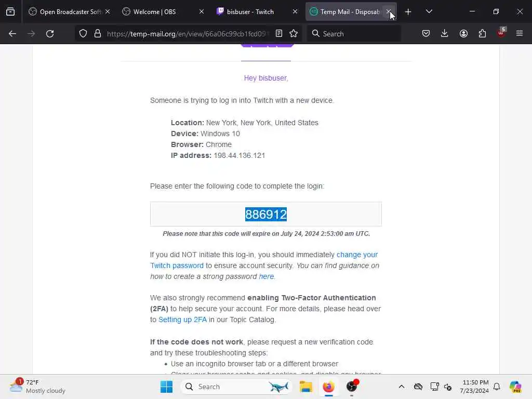Open the tracking protection shield panel

(x=83, y=34)
